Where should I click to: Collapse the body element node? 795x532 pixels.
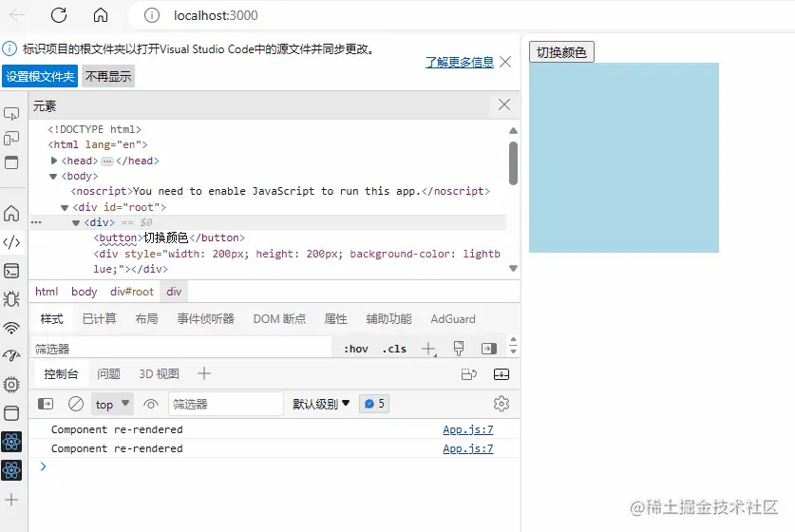pyautogui.click(x=53, y=177)
